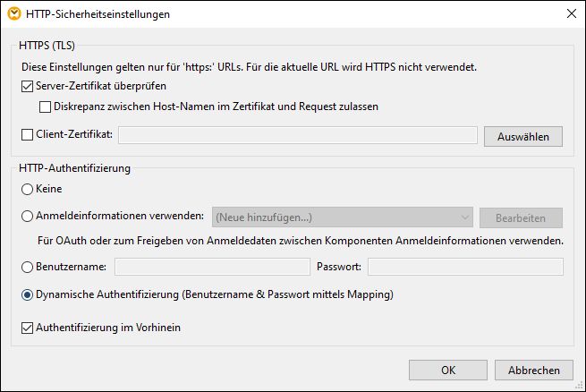Click the dialog title HTTP-Sicherheitseinstellungen

click(x=98, y=14)
